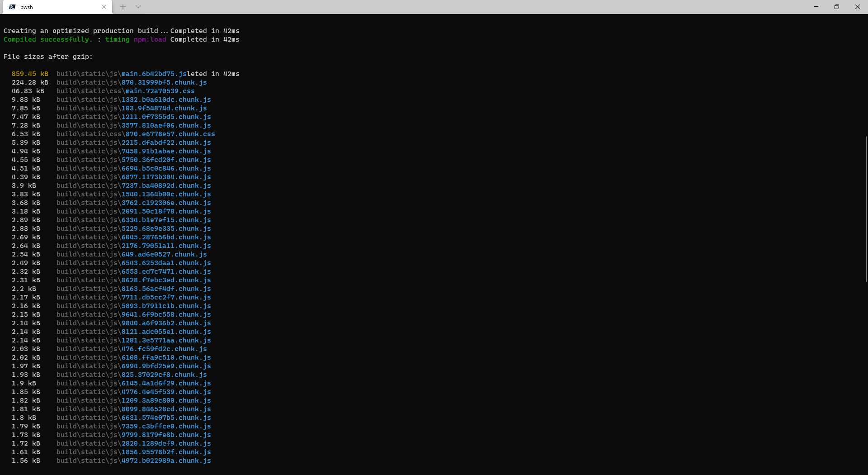Click the purple 'npm:load' text
Image resolution: width=868 pixels, height=475 pixels.
tap(150, 39)
